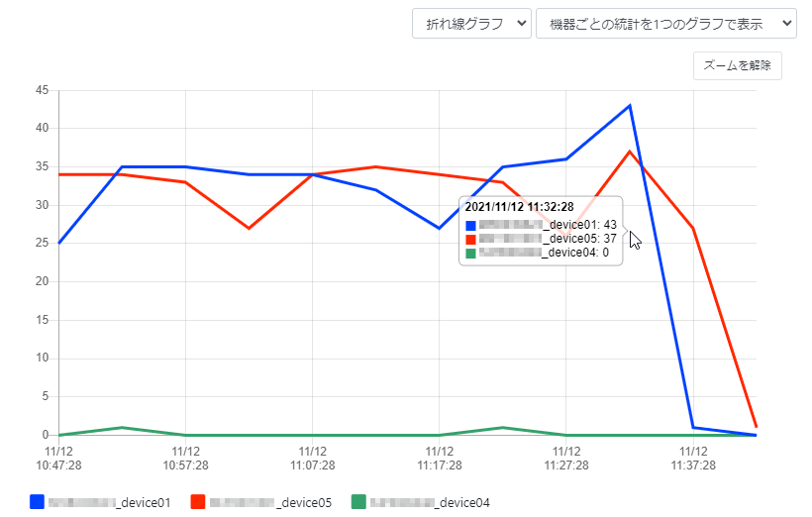Image resolution: width=812 pixels, height=517 pixels.
Task: Click the blue device01 legend swatch
Action: point(38,502)
